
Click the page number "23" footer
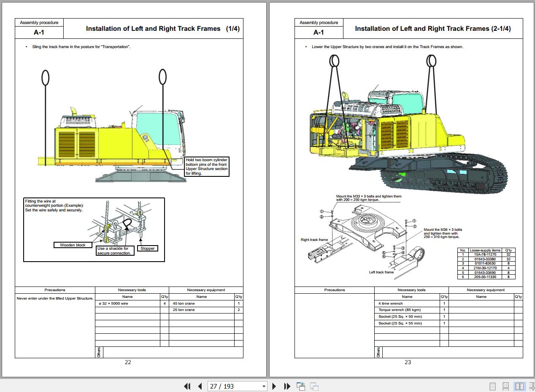(x=408, y=362)
